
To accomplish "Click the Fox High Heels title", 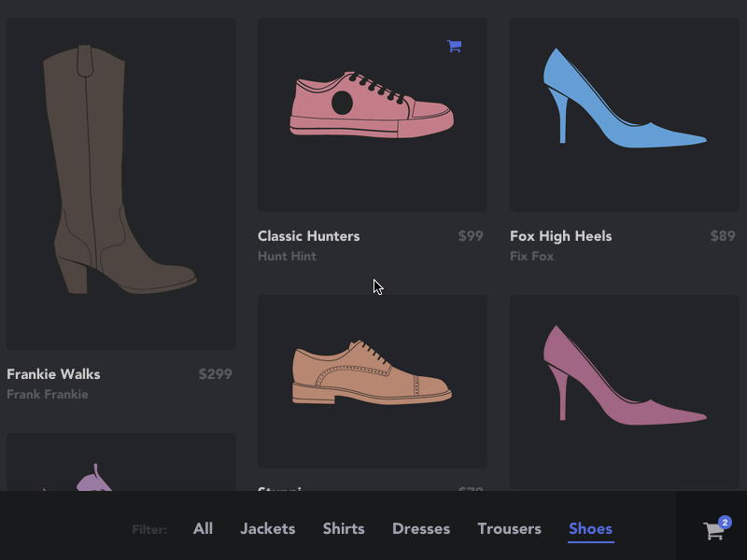I will click(x=560, y=236).
